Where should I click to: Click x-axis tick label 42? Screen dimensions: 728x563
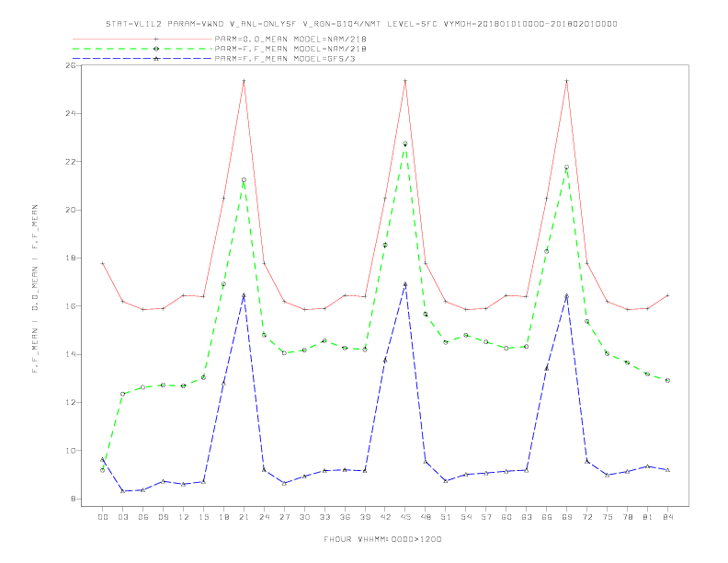point(385,517)
